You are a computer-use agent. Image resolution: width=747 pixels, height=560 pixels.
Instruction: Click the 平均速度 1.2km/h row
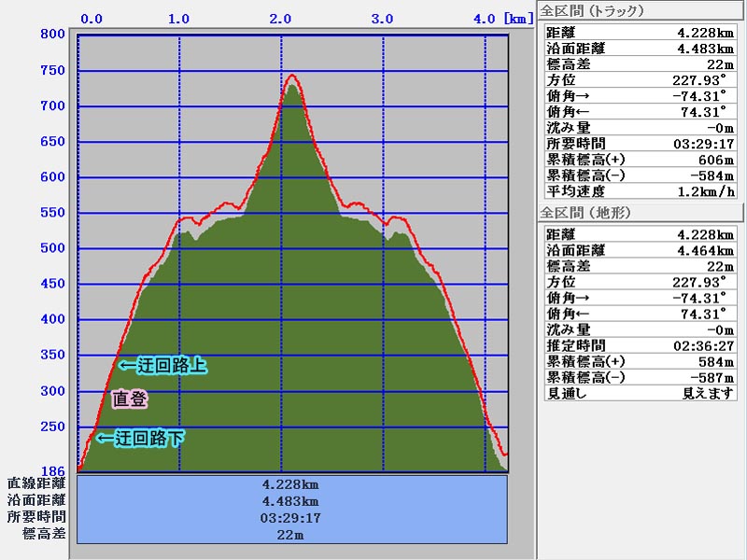click(x=639, y=191)
